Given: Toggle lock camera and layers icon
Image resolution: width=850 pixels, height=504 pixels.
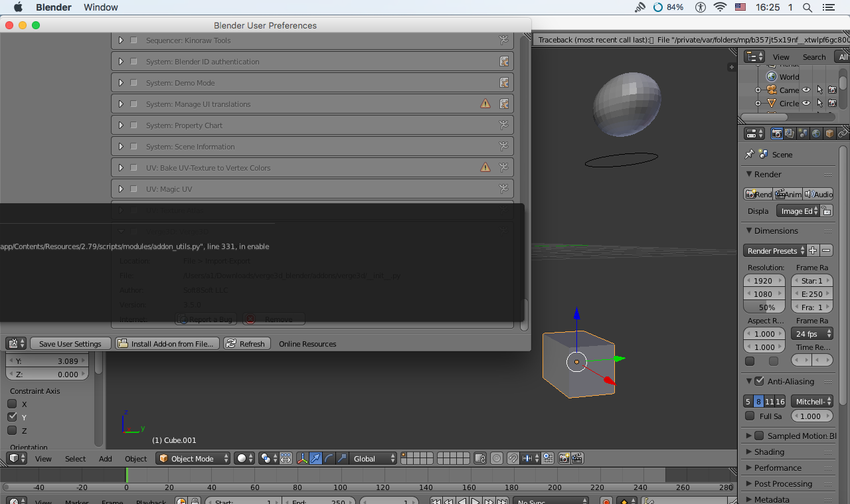Looking at the screenshot, I should [480, 458].
